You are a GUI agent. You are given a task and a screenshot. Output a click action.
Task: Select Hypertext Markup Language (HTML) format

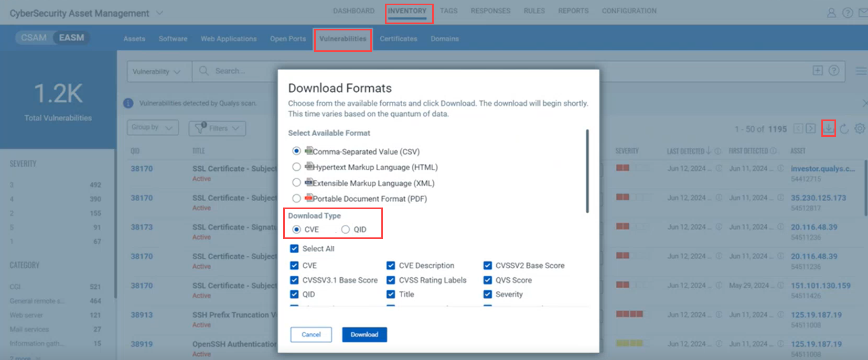coord(296,167)
